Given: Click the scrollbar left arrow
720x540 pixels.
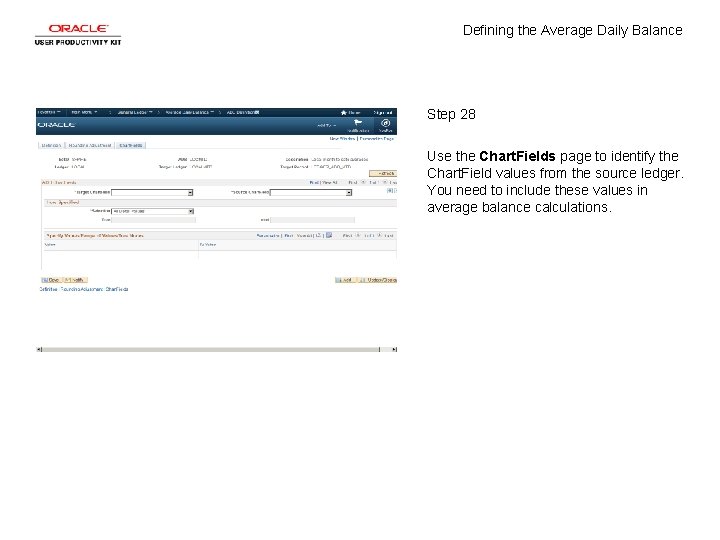Looking at the screenshot, I should point(39,349).
